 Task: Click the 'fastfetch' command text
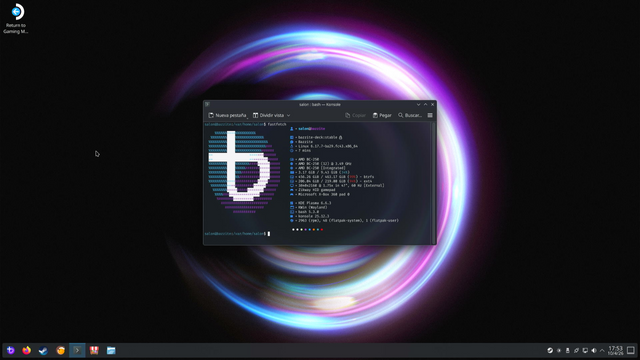(277, 124)
